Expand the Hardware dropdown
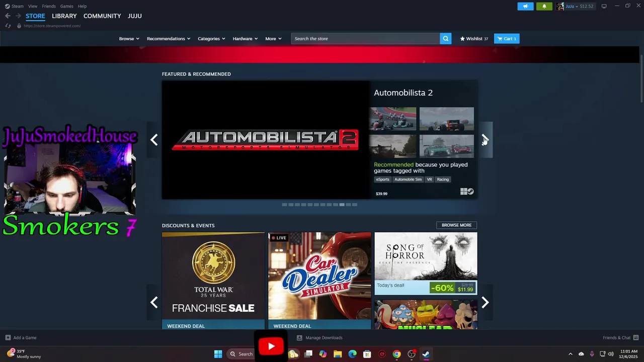This screenshot has width=644, height=362. click(x=245, y=39)
